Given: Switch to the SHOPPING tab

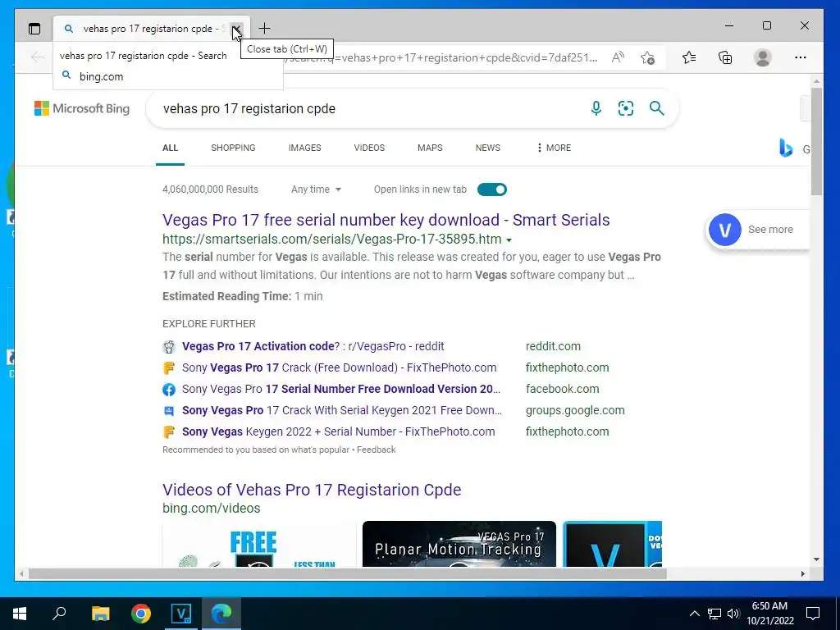Looking at the screenshot, I should (x=233, y=148).
